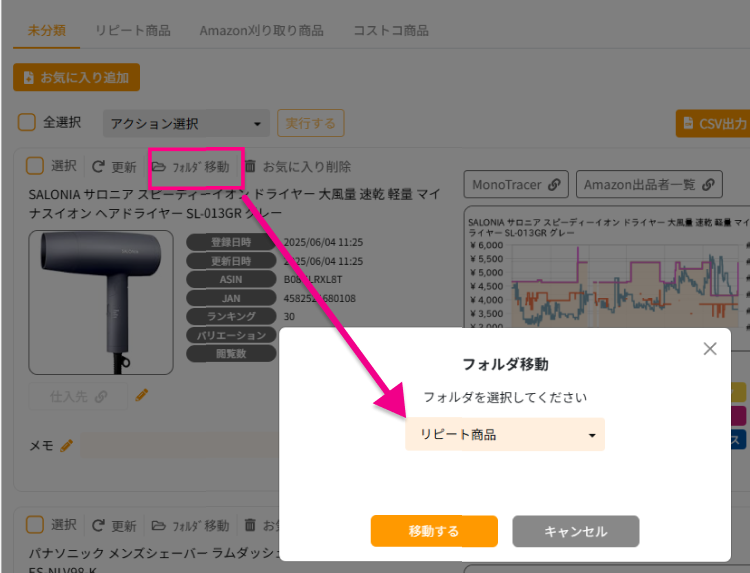The image size is (750, 573).
Task: Click the SALONIA hair dryer product image
Action: tap(101, 302)
